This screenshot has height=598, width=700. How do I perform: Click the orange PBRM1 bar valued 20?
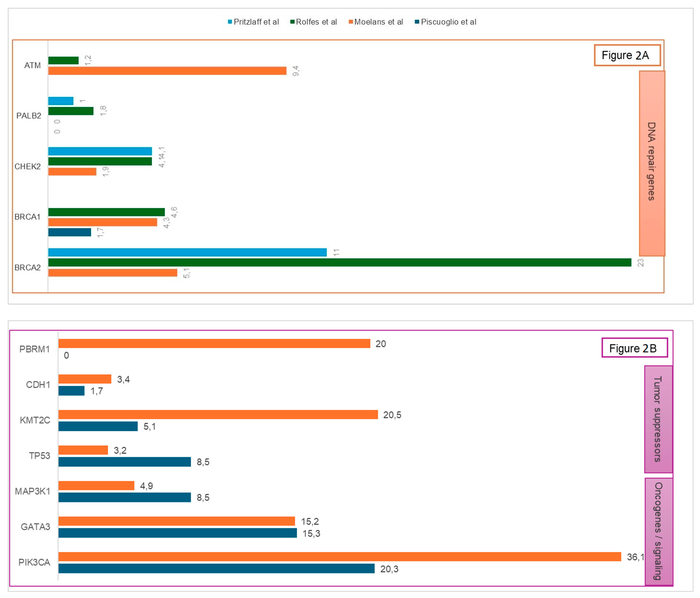[x=214, y=344]
